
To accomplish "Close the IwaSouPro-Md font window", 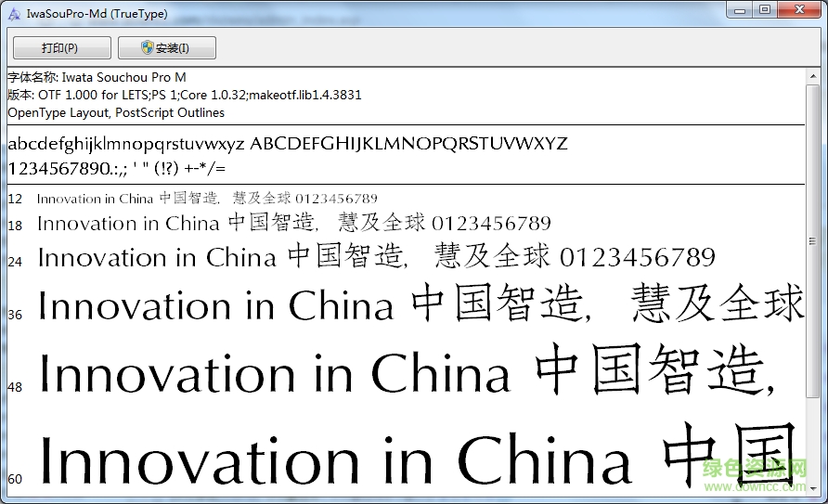I will pos(799,10).
